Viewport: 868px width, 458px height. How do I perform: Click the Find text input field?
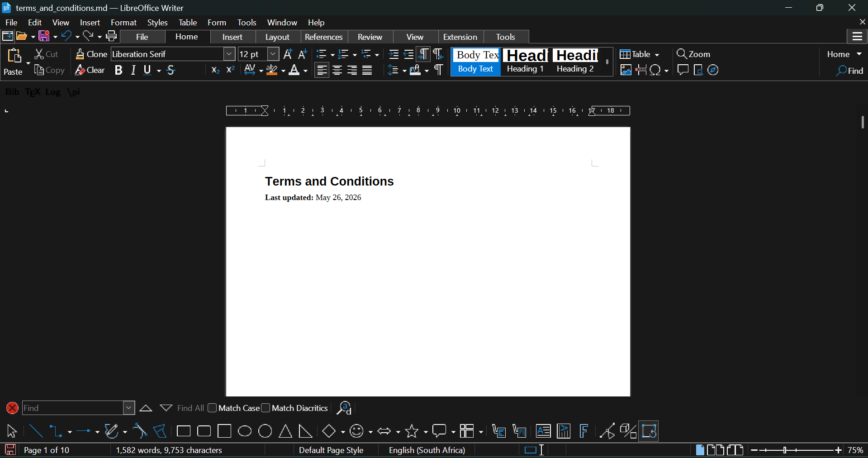click(73, 408)
